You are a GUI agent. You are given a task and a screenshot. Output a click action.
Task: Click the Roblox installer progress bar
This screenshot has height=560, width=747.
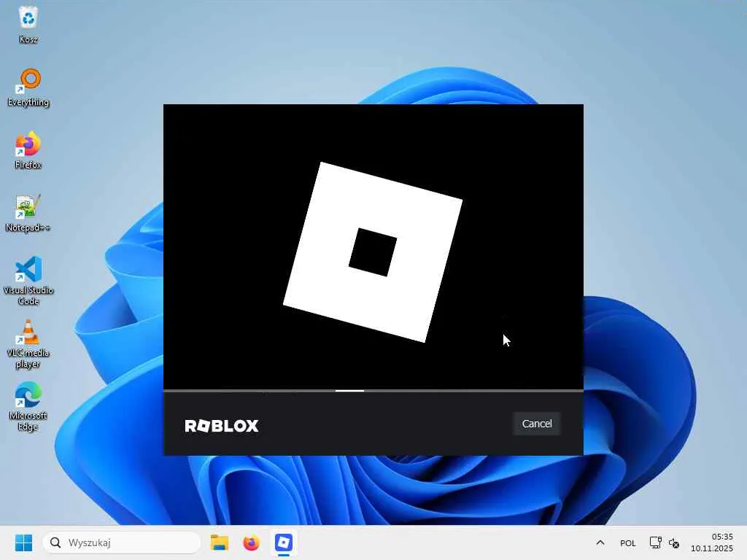(x=373, y=391)
